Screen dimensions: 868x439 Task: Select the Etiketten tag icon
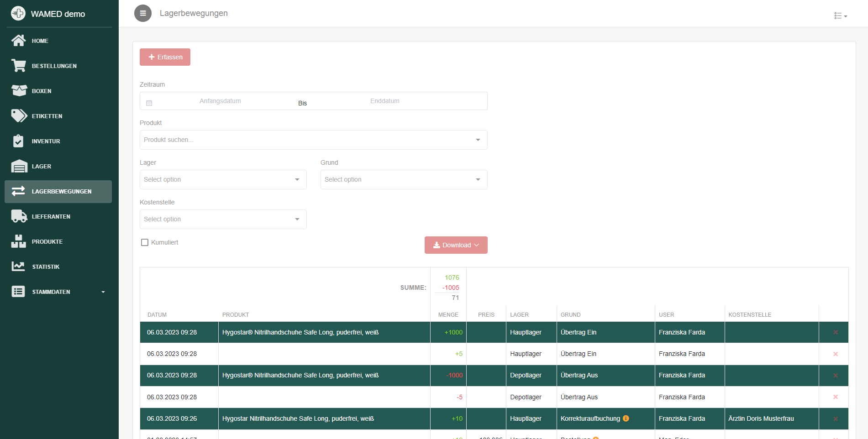[19, 116]
